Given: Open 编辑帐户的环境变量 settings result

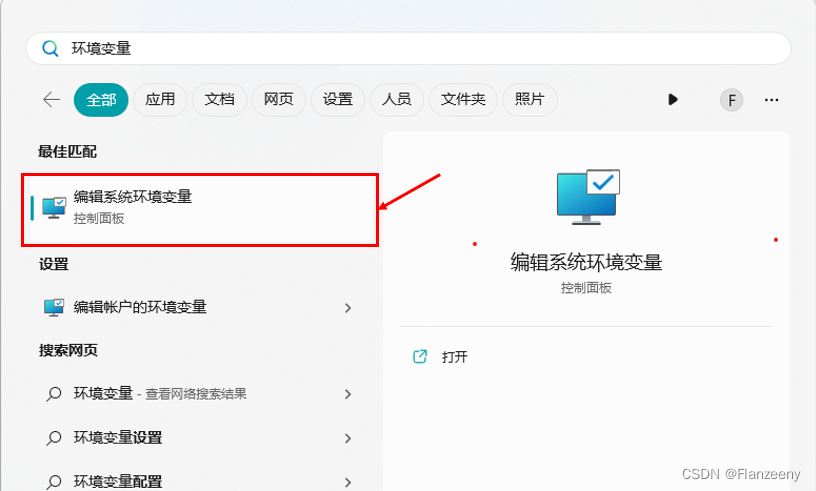Looking at the screenshot, I should pyautogui.click(x=200, y=308).
